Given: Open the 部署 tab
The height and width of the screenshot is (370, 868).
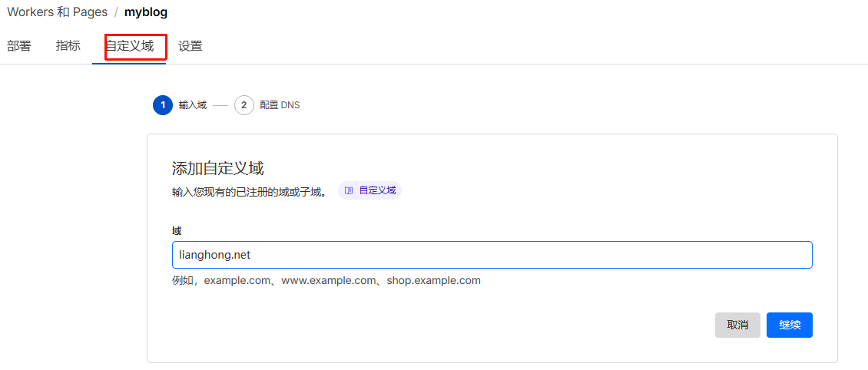Looking at the screenshot, I should coord(19,46).
